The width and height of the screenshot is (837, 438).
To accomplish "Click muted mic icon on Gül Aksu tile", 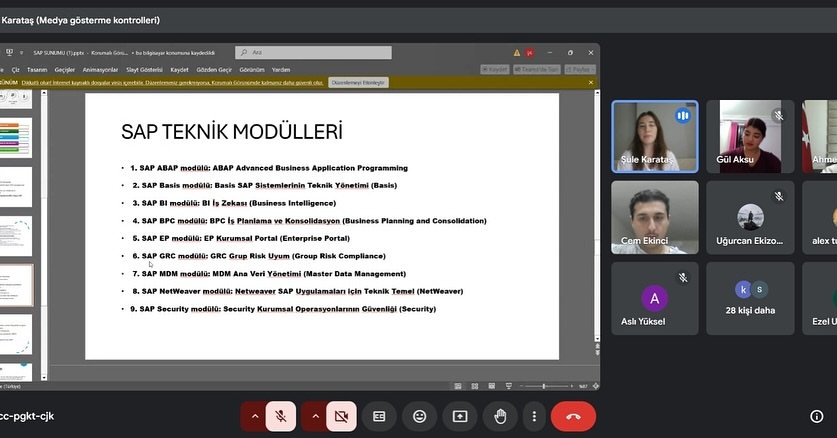I will point(779,115).
